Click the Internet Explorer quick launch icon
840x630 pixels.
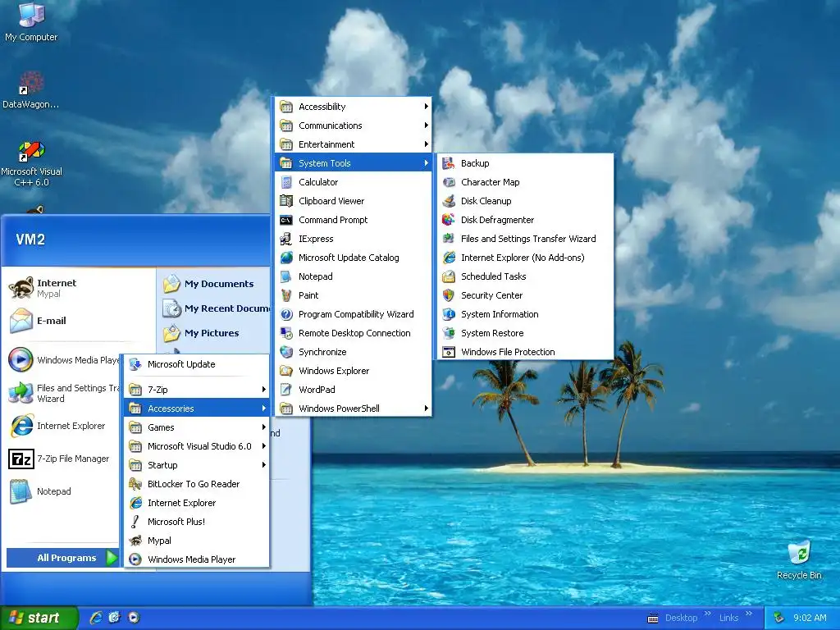click(96, 618)
